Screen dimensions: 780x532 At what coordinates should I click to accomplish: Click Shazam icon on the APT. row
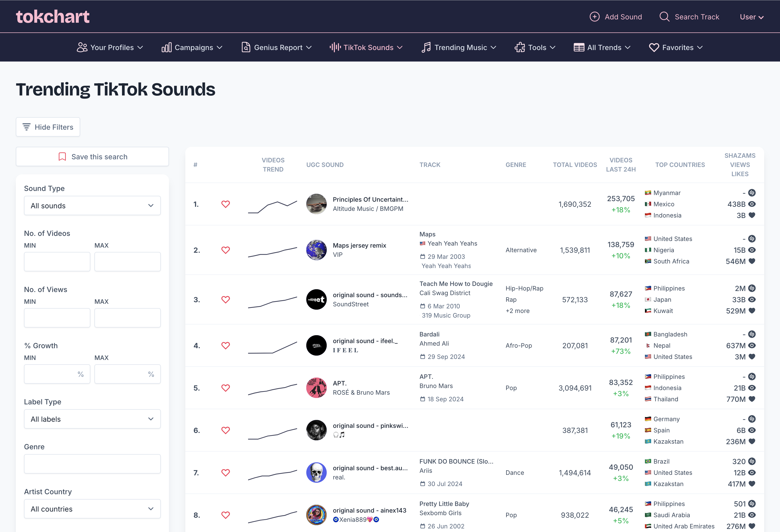[x=752, y=377]
